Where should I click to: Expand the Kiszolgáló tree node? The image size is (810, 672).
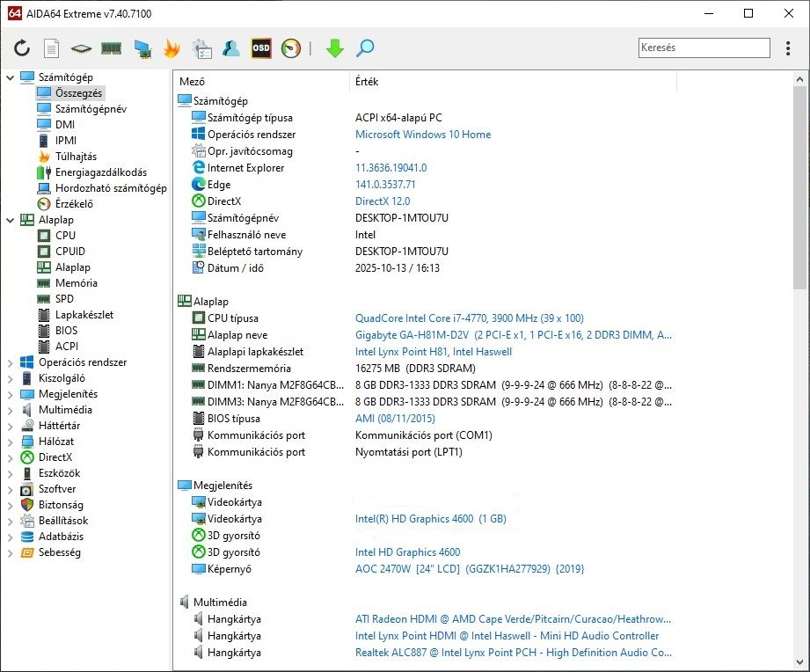[10, 378]
